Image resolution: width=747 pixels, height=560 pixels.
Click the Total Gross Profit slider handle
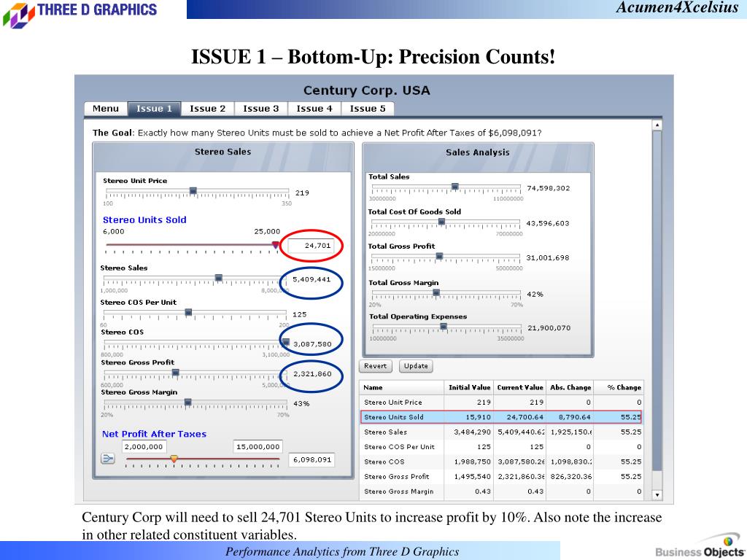coord(440,256)
